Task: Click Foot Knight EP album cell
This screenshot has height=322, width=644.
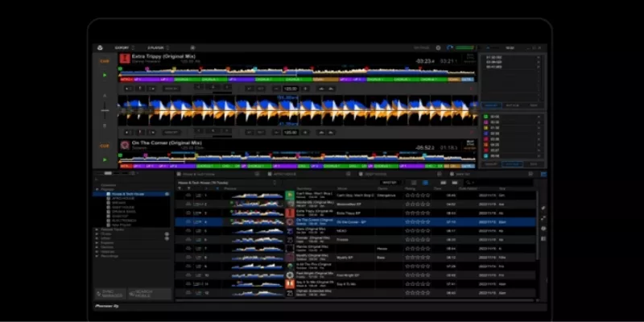Action: point(349,275)
